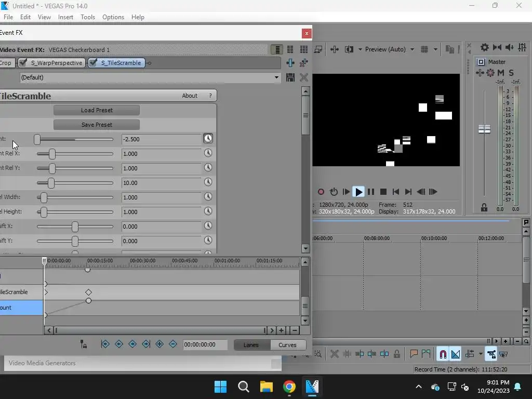Open Plug-In Chain editor icon

(290, 63)
